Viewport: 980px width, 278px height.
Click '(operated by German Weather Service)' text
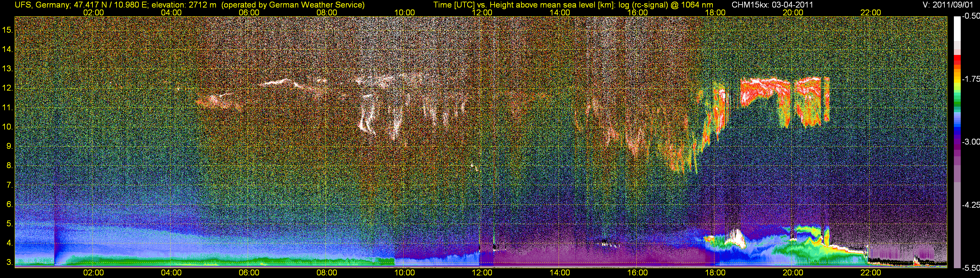[293, 5]
